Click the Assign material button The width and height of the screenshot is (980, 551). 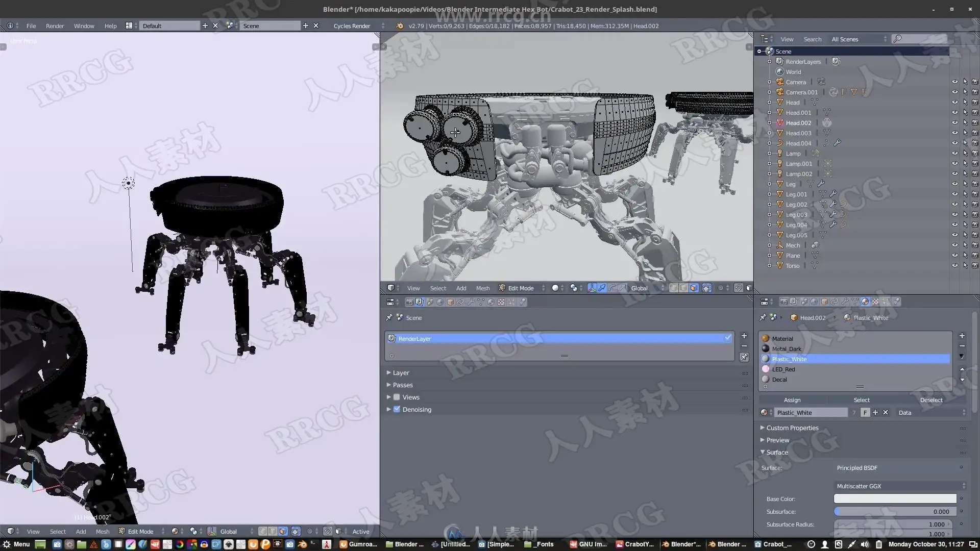792,400
